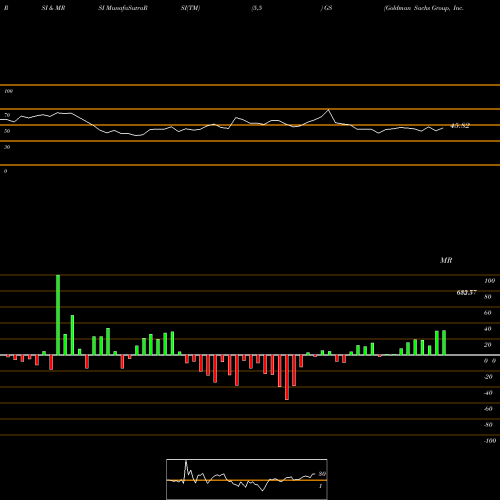Image resolution: width=500 pixels, height=500 pixels.
Task: Click the MR axis label -60
Action: pos(488,409)
